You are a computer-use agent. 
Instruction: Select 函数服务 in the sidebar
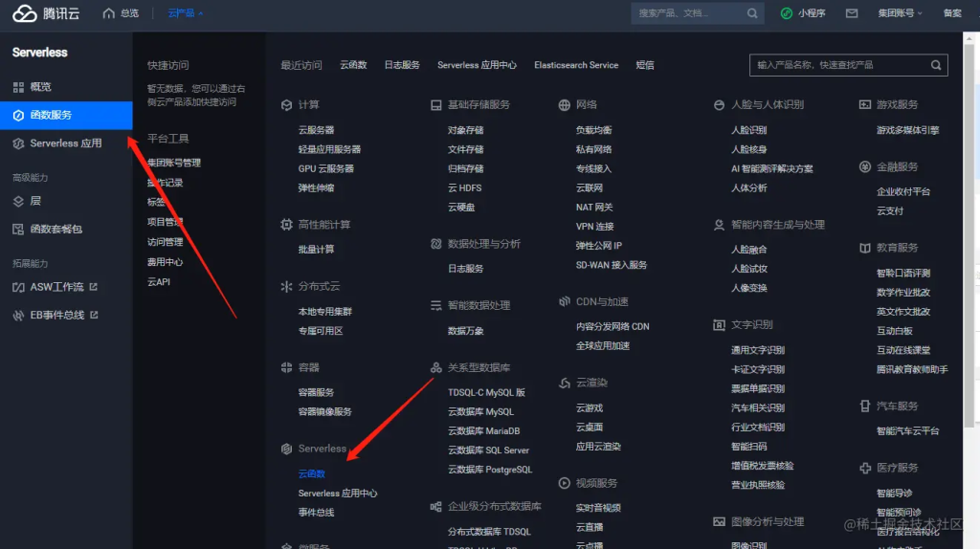click(x=66, y=115)
